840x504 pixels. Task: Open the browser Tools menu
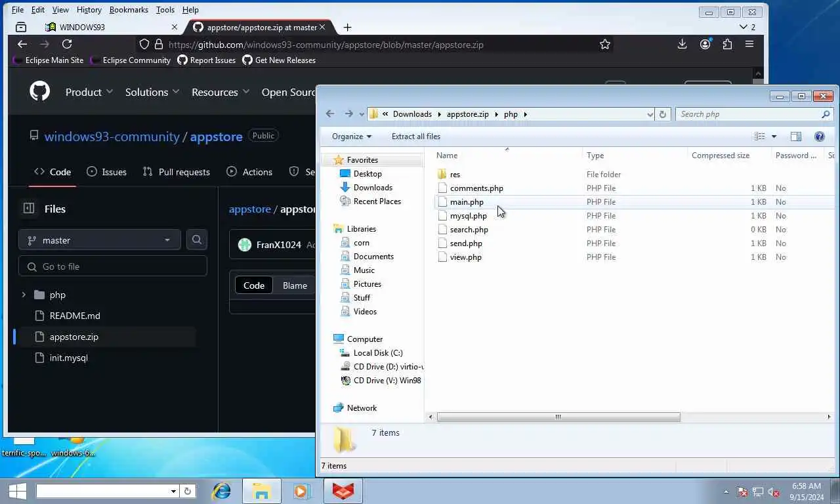165,10
